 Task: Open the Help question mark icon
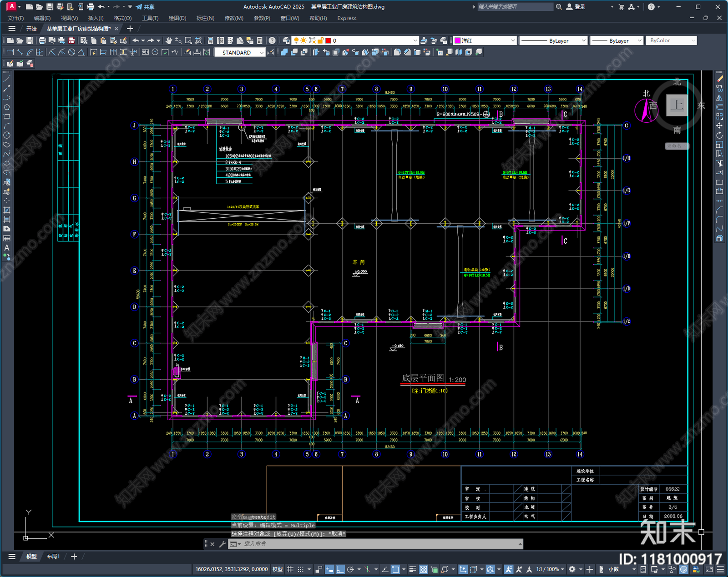[272, 40]
